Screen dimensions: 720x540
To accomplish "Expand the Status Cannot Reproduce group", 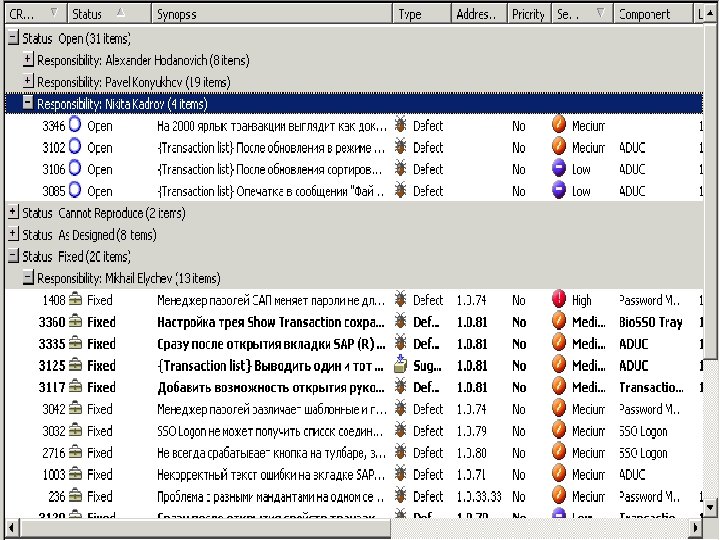I will coord(13,213).
